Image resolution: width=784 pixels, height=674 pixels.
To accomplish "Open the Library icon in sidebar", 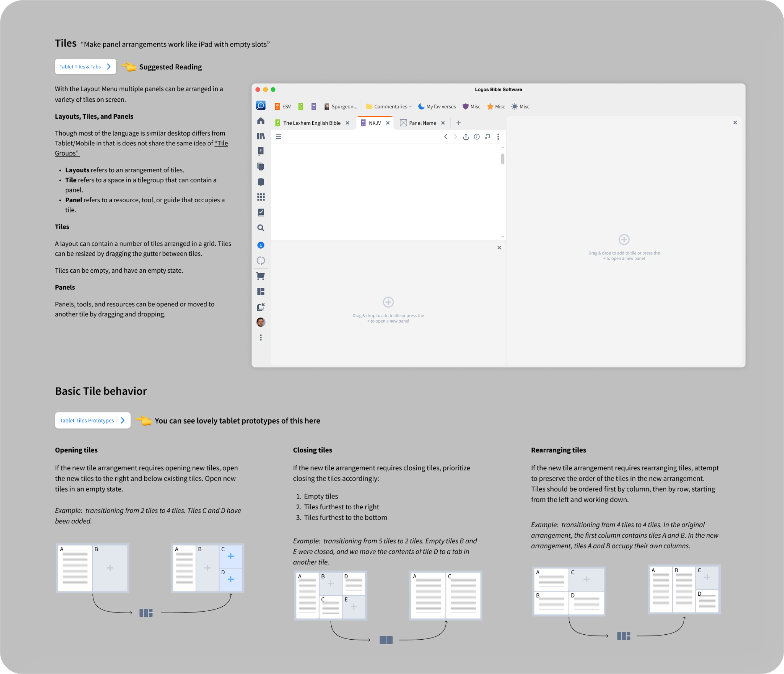I will pos(261,136).
